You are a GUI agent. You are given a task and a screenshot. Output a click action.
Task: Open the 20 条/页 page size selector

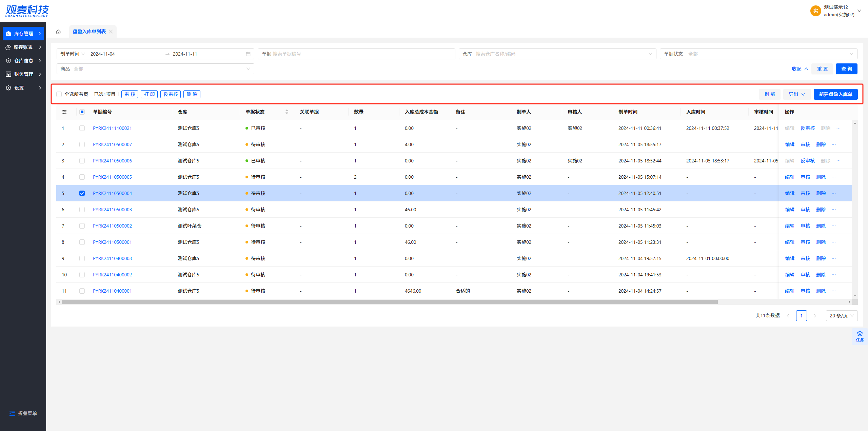pyautogui.click(x=841, y=316)
